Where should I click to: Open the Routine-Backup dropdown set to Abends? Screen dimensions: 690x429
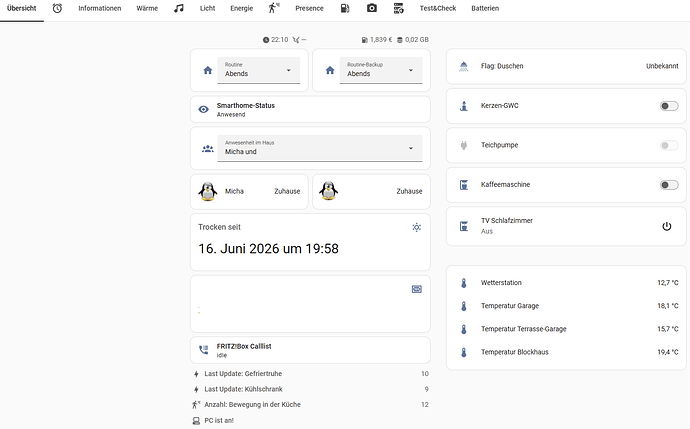tap(381, 70)
